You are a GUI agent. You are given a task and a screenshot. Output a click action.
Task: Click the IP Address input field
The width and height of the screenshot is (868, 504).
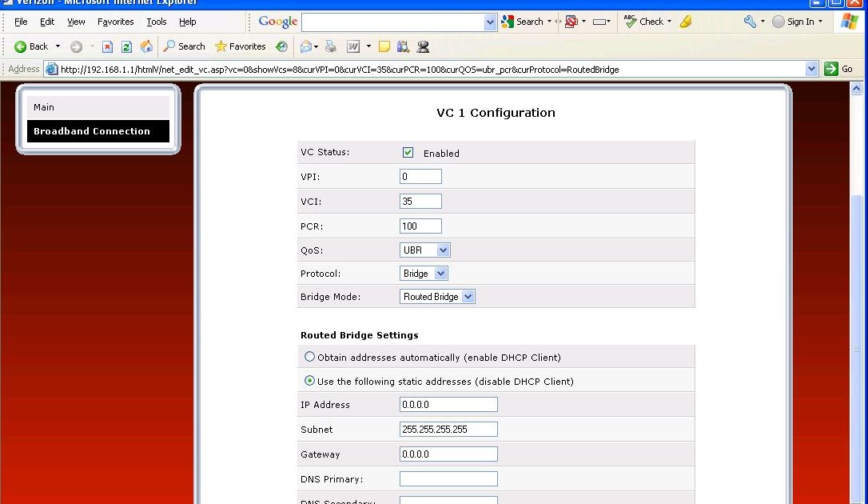448,404
